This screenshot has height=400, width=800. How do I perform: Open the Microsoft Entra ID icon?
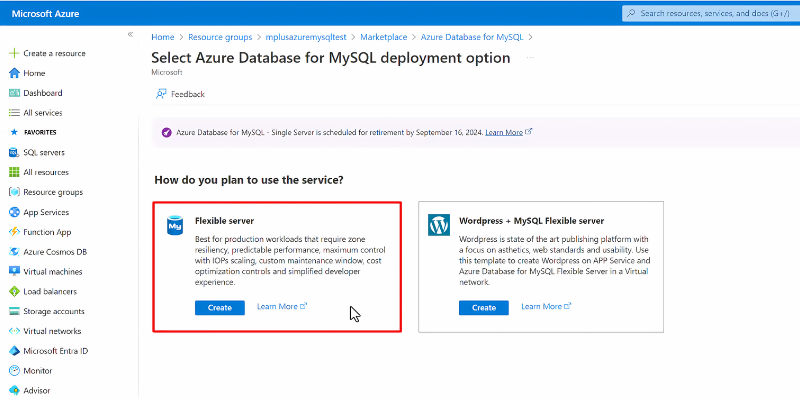[14, 351]
